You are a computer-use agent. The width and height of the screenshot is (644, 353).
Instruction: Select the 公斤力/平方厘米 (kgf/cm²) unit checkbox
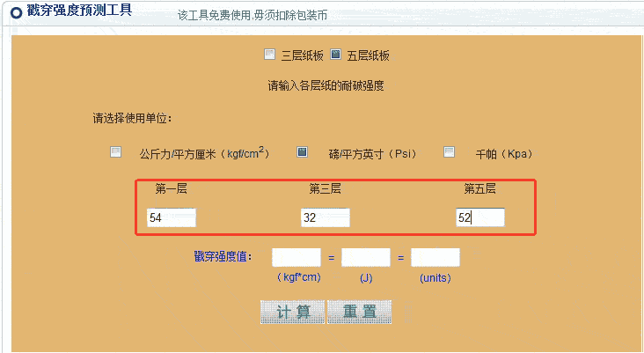(x=115, y=151)
